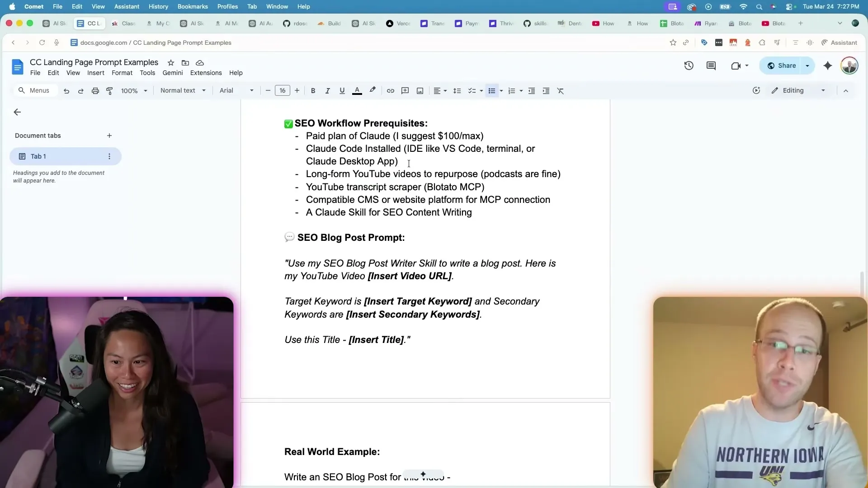868x488 pixels.
Task: Open the Insert menu
Action: [96, 73]
